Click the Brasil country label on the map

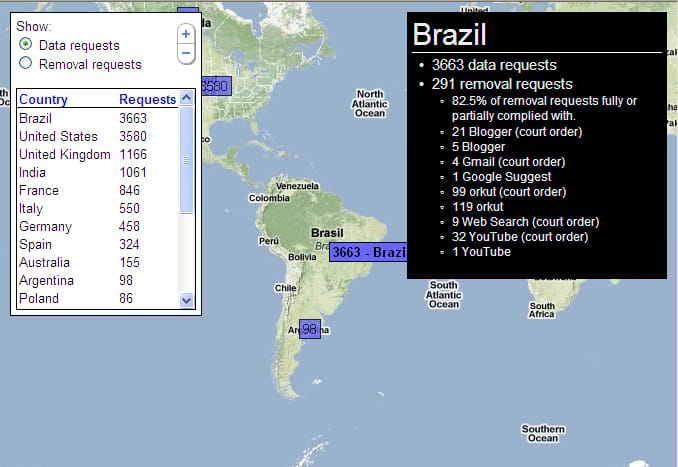327,233
